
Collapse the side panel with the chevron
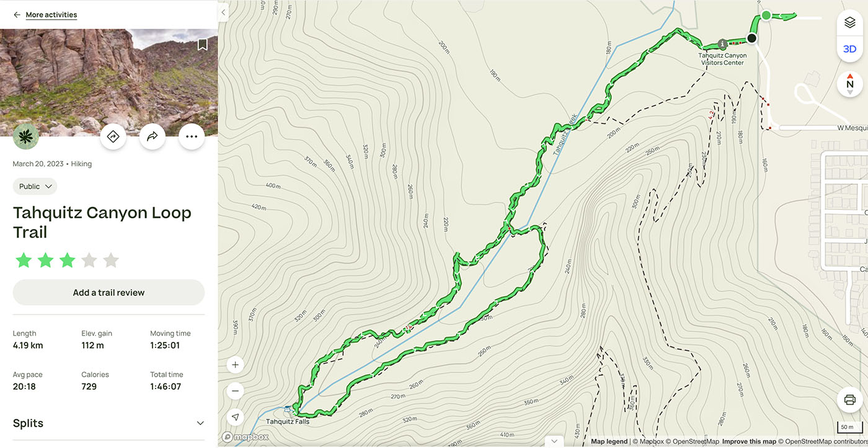[x=223, y=12]
